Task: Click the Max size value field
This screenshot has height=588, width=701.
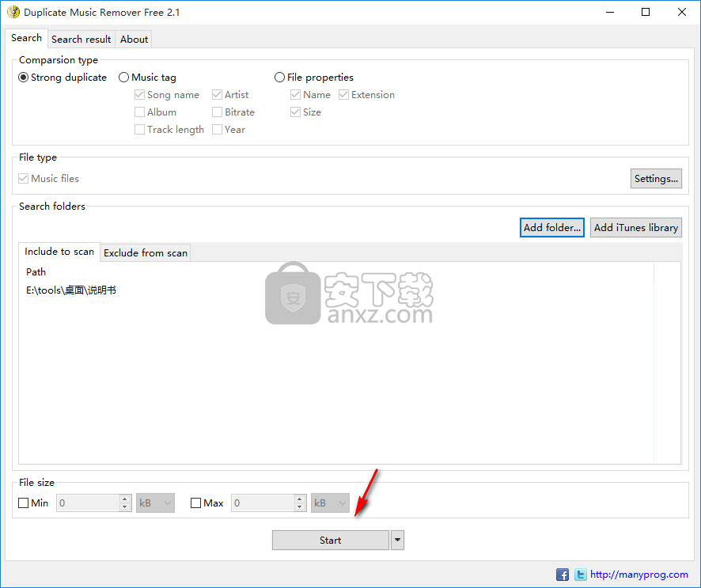Action: (263, 503)
